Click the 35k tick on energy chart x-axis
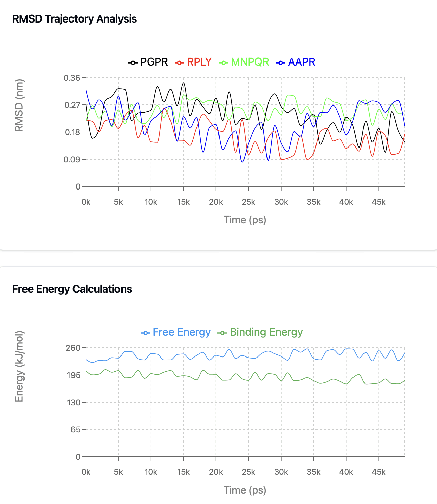Viewport: 437px width, 504px height. click(x=313, y=472)
